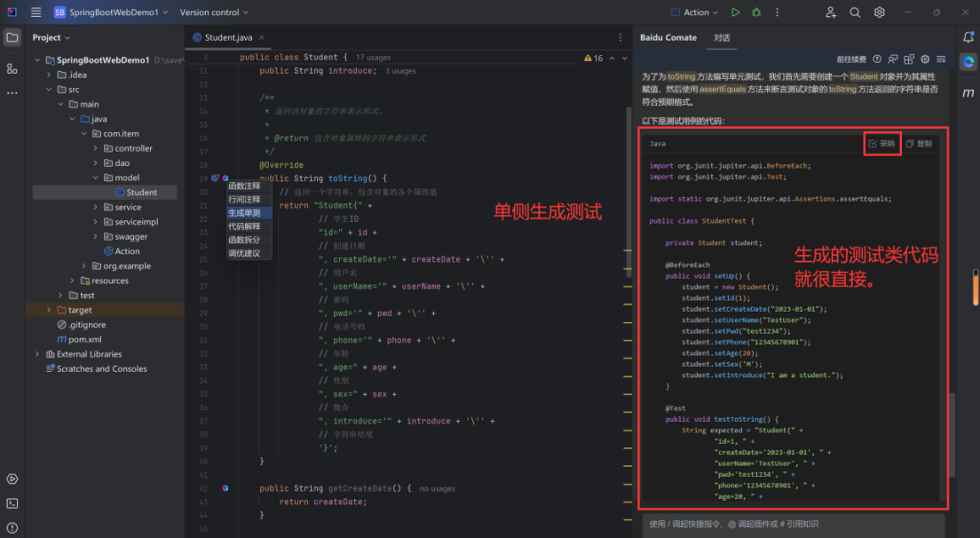This screenshot has width=980, height=538.
Task: Open Terminal tool window icon
Action: click(x=12, y=503)
